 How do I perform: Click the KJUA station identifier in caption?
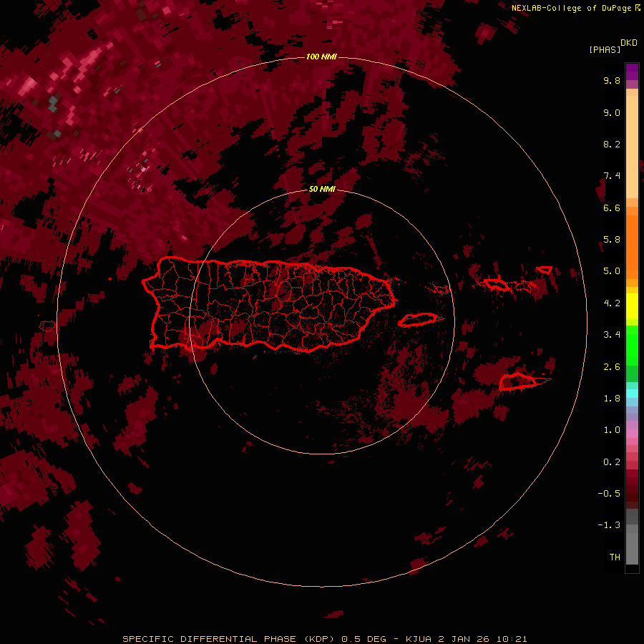pyautogui.click(x=419, y=639)
